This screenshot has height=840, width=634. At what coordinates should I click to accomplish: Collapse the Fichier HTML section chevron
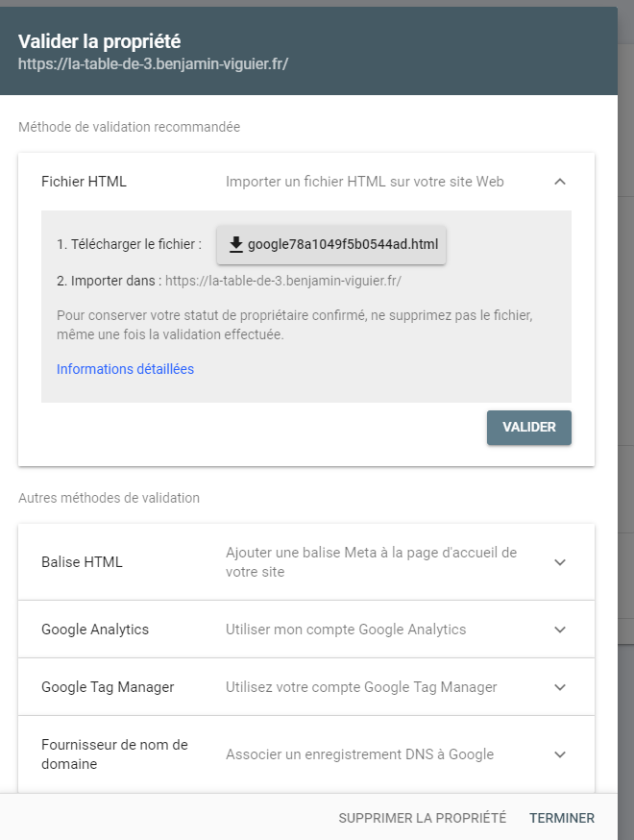[560, 182]
